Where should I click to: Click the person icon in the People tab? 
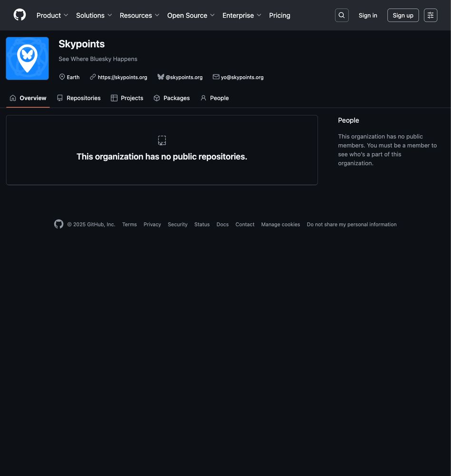(203, 98)
